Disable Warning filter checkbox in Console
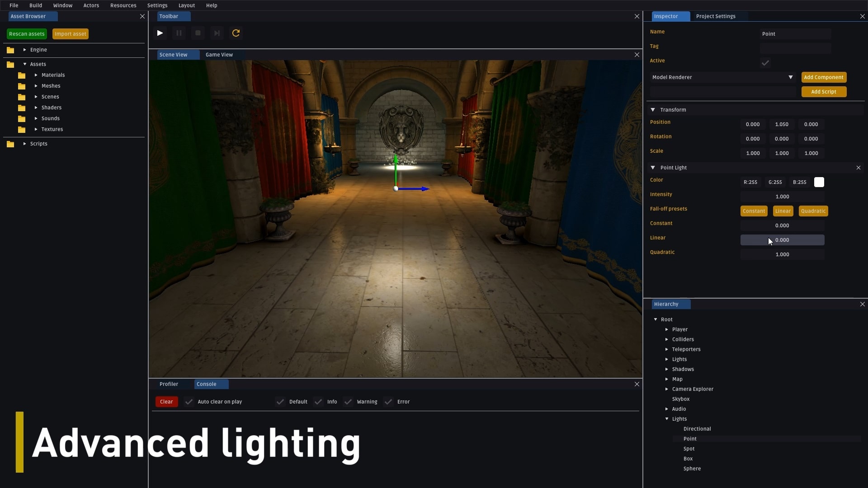This screenshot has height=488, width=868. [348, 402]
